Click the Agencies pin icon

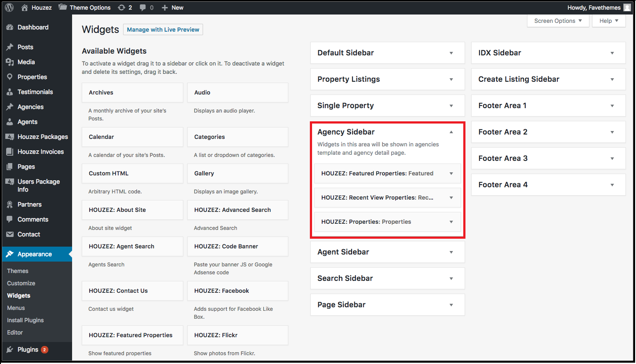[x=10, y=107]
